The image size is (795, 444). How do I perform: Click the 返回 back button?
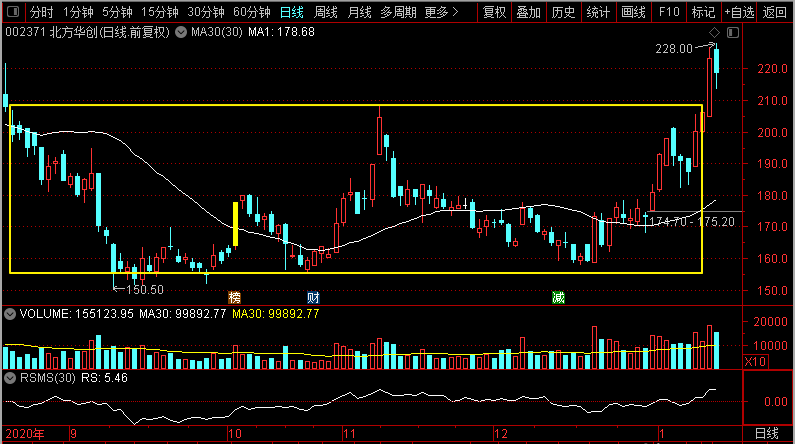[775, 13]
